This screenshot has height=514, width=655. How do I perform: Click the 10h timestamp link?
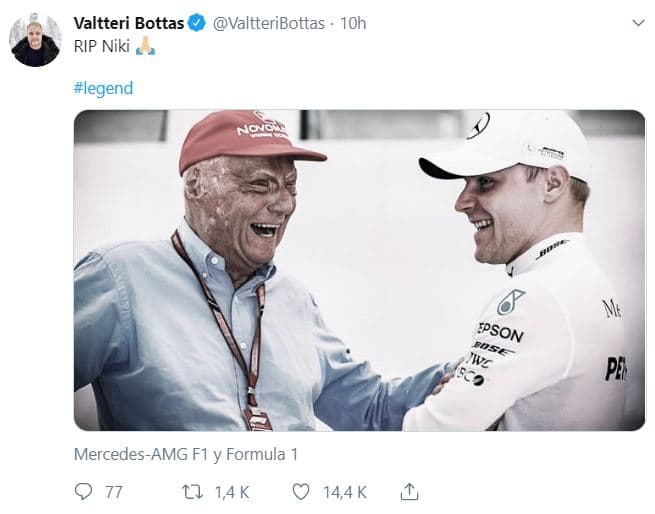pyautogui.click(x=353, y=23)
